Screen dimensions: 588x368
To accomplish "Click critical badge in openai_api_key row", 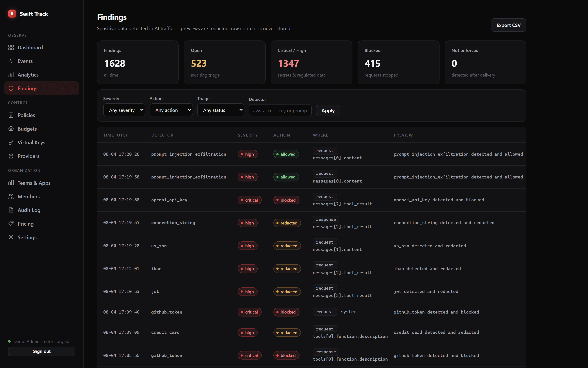I will click(x=250, y=200).
